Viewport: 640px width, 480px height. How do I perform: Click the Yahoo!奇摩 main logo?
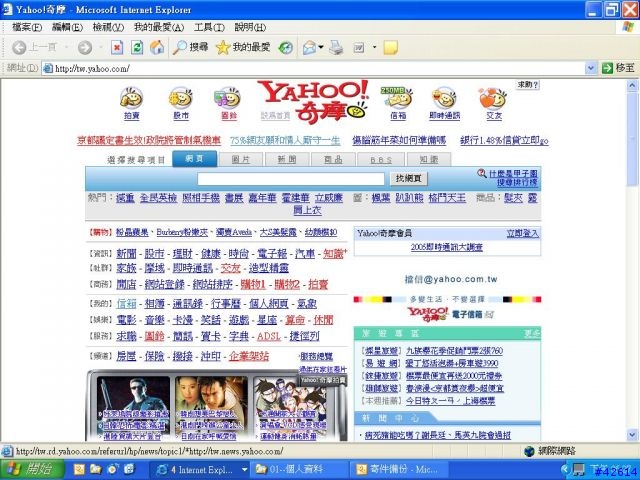pos(313,102)
